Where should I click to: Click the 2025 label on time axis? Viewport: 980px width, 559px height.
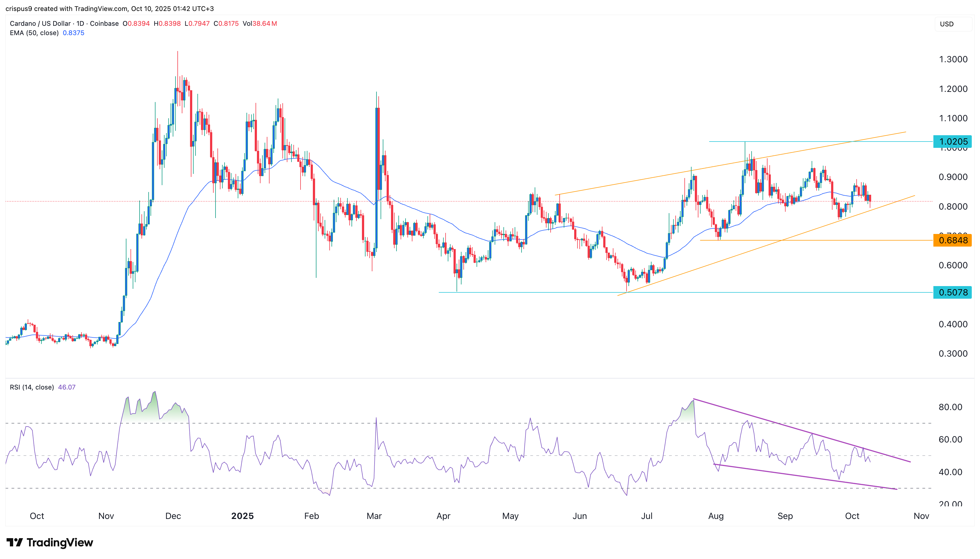tap(242, 516)
